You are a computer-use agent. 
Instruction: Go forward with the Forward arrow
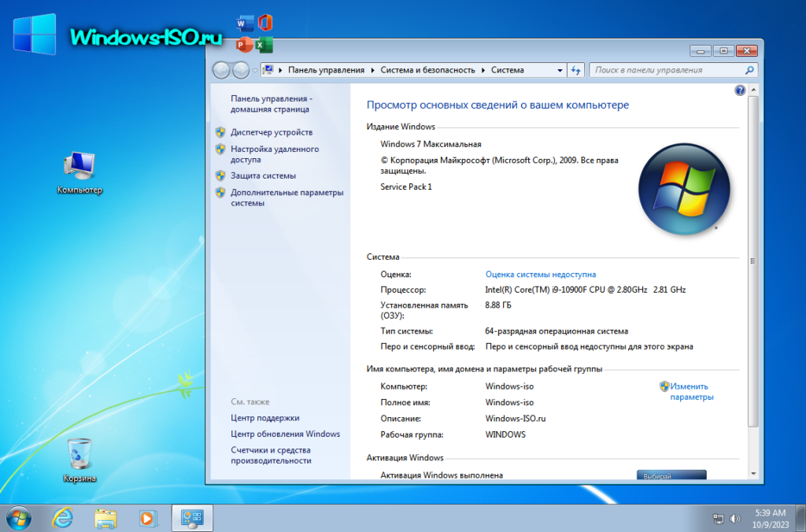click(x=240, y=70)
